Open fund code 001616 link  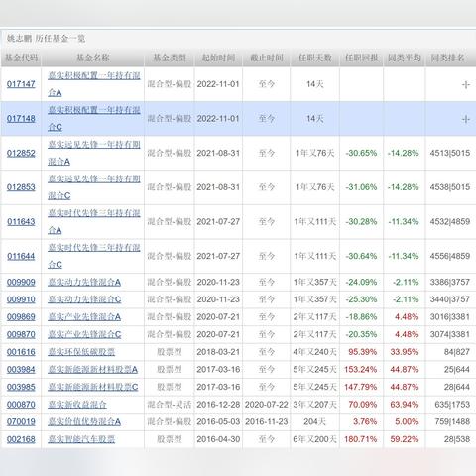21,352
